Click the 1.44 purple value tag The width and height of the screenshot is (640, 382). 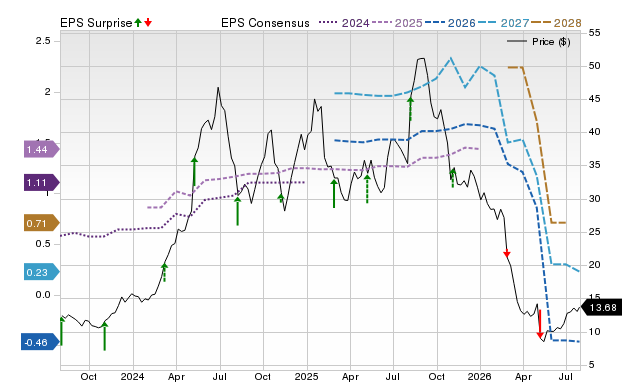coord(41,149)
